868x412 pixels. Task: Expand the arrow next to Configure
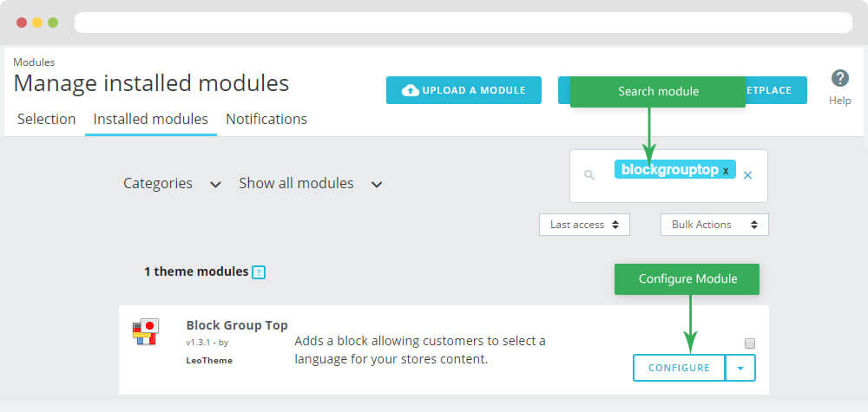pos(740,368)
